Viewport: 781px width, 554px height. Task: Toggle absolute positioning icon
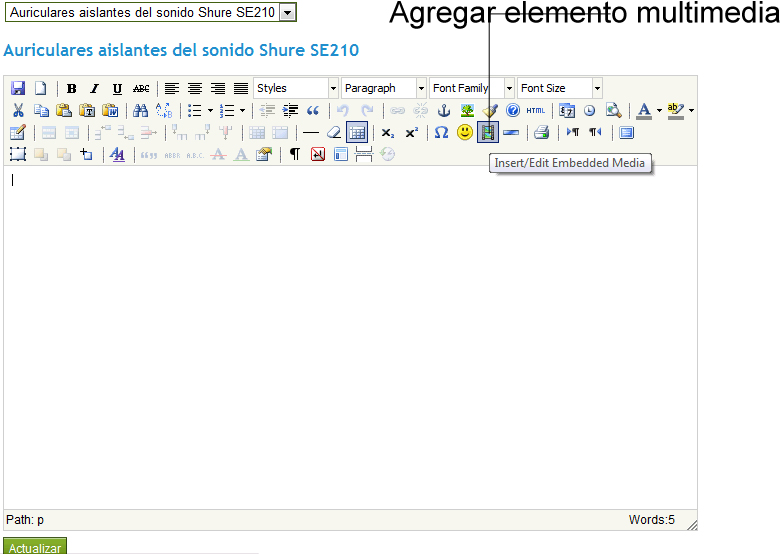87,154
